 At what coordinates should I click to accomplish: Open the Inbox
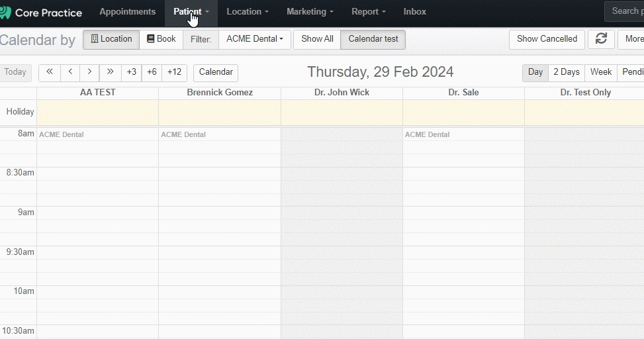tap(414, 12)
